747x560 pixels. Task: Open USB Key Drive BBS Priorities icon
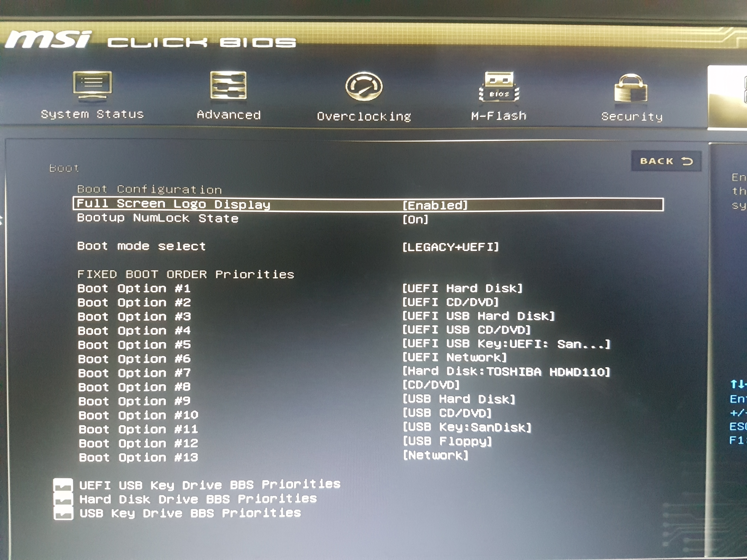pos(63,513)
